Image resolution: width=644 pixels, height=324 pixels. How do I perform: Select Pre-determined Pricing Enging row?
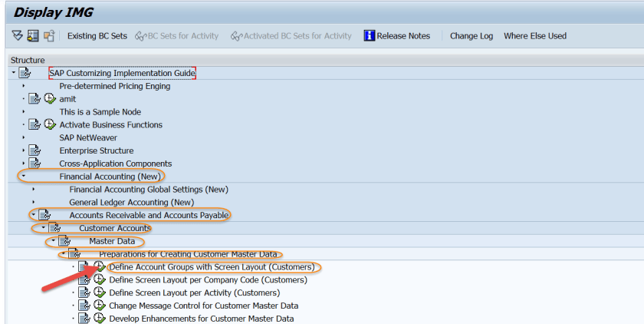[x=114, y=86]
